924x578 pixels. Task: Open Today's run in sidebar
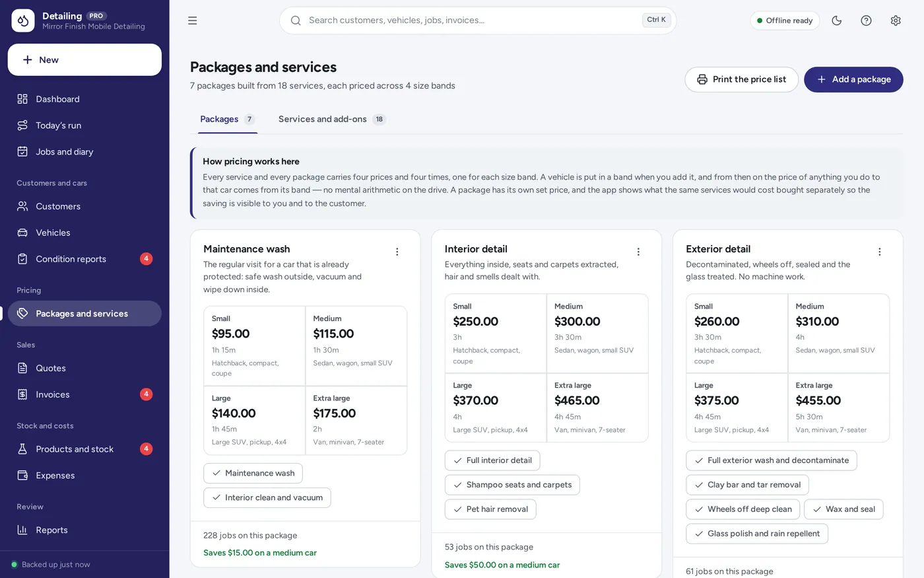(84, 126)
